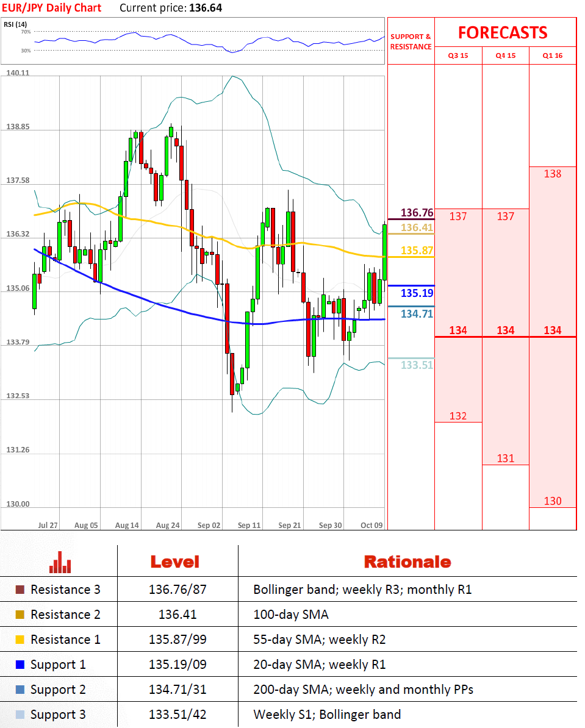Screen dimensions: 585x728
Task: Click the Resistance 2 gold color swatch
Action: (x=20, y=615)
